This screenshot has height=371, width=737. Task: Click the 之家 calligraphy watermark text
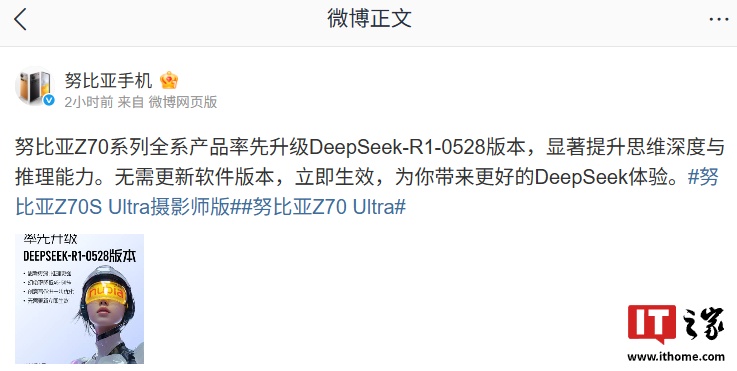coord(704,324)
